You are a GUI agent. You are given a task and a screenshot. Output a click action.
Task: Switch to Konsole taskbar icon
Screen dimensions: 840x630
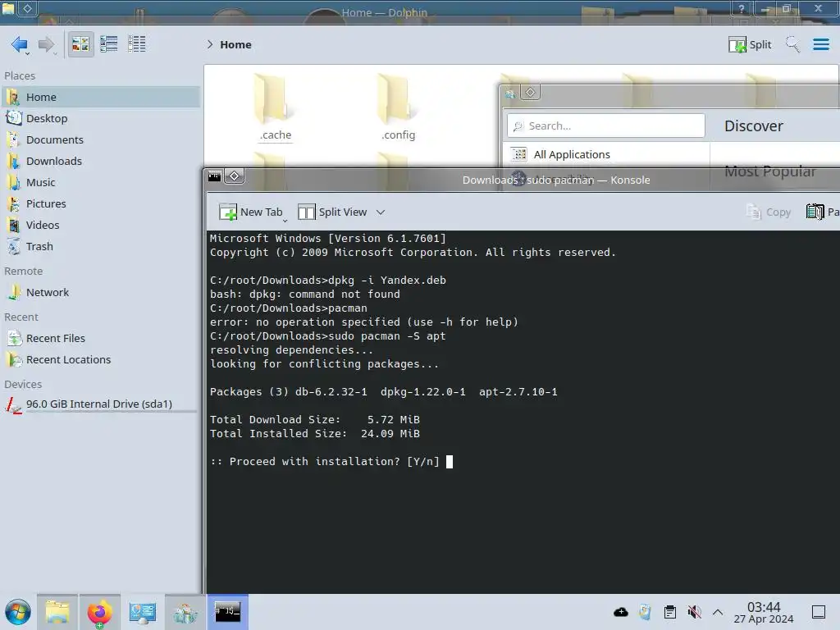228,612
